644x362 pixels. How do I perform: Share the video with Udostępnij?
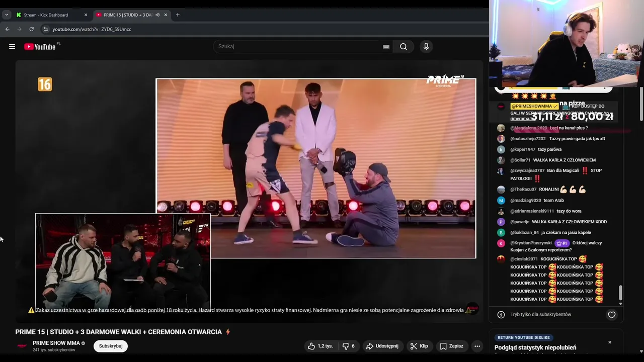382,346
